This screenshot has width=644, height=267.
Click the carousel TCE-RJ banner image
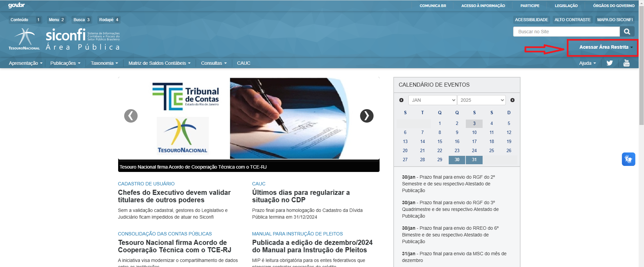249,118
